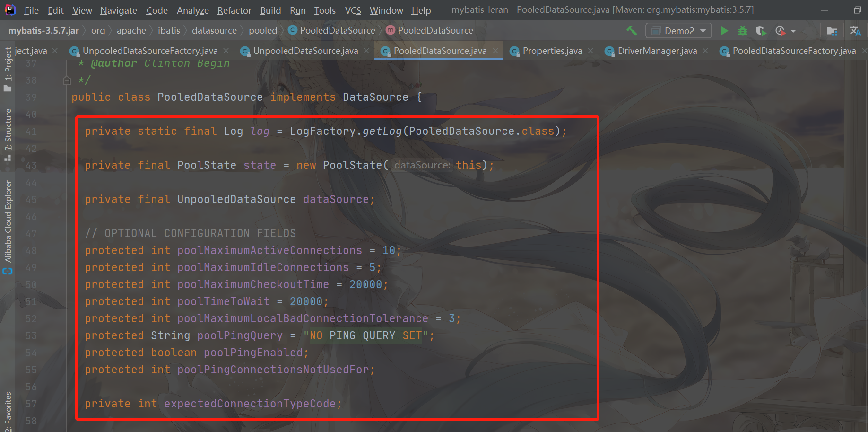Close the partially visible ject.java tab

[x=55, y=51]
